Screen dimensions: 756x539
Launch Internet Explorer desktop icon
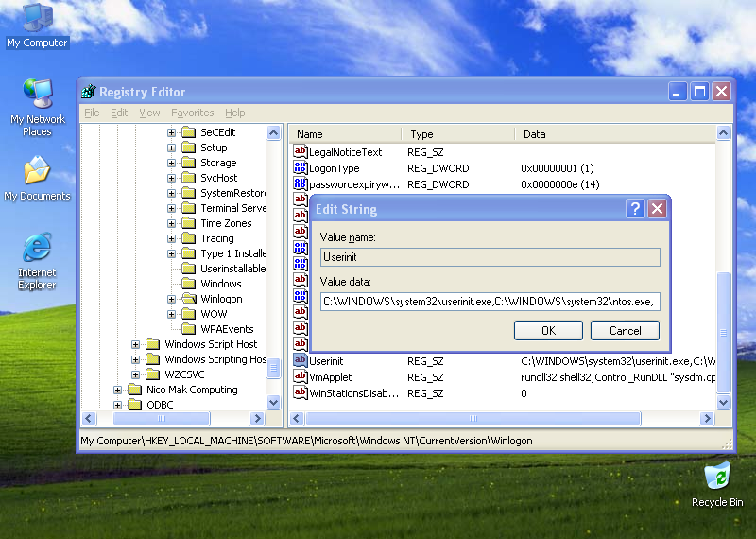tap(37, 261)
